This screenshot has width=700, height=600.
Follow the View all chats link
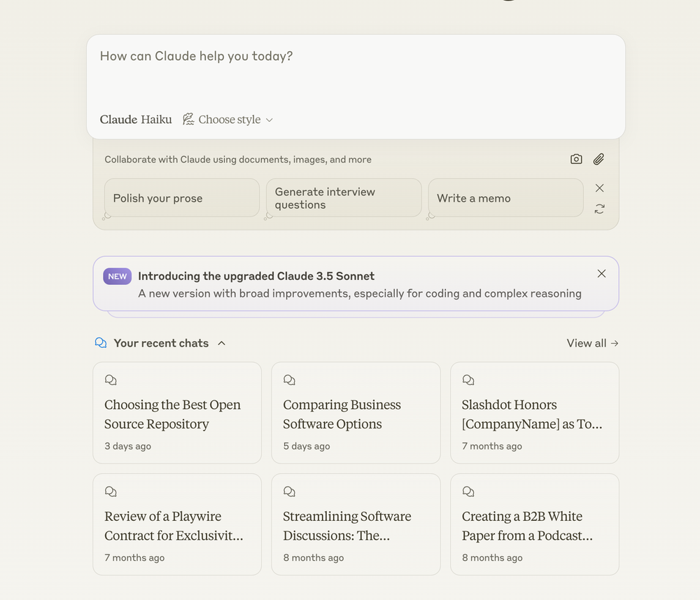point(592,343)
